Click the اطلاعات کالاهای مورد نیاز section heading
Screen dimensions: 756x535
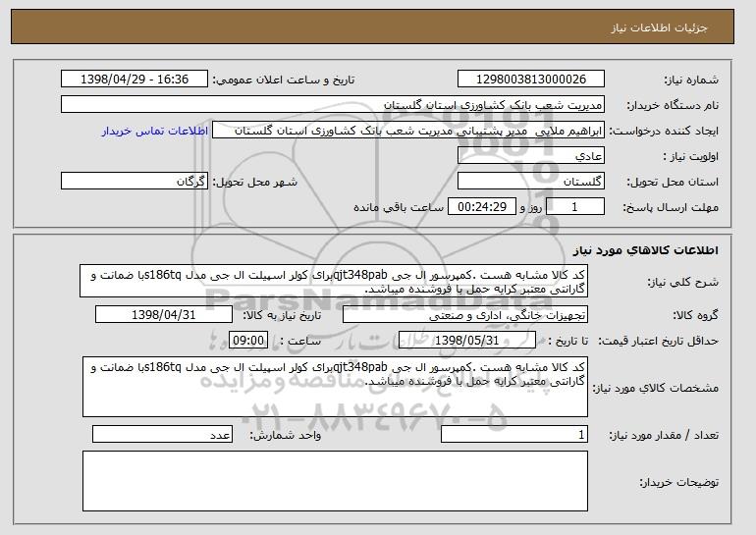click(646, 250)
